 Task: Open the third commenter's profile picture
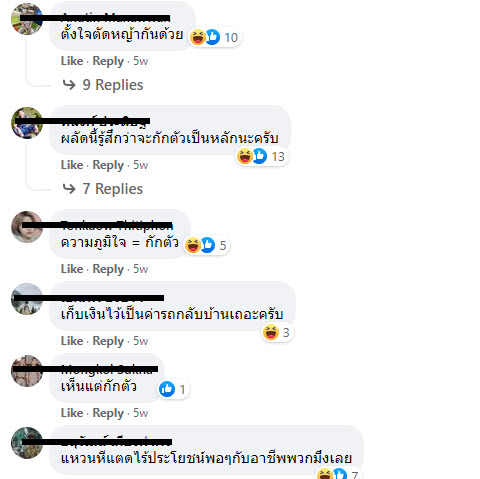[x=27, y=227]
